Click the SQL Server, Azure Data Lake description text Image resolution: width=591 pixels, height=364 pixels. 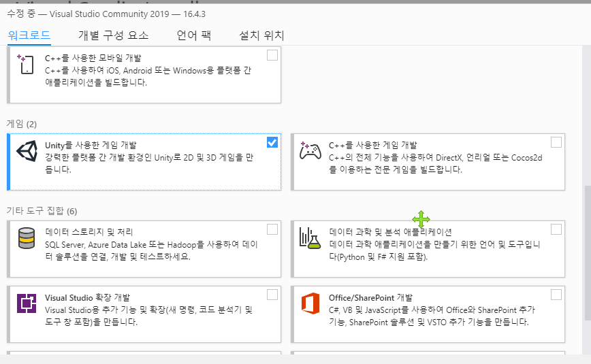click(151, 250)
